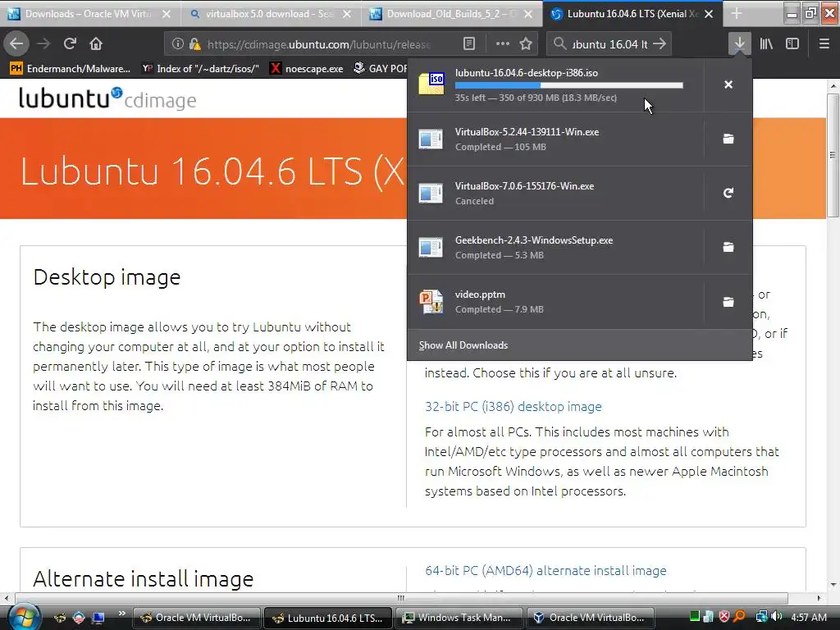Click the vertical scrollbar thumb
This screenshot has height=630, width=840.
tap(833, 155)
